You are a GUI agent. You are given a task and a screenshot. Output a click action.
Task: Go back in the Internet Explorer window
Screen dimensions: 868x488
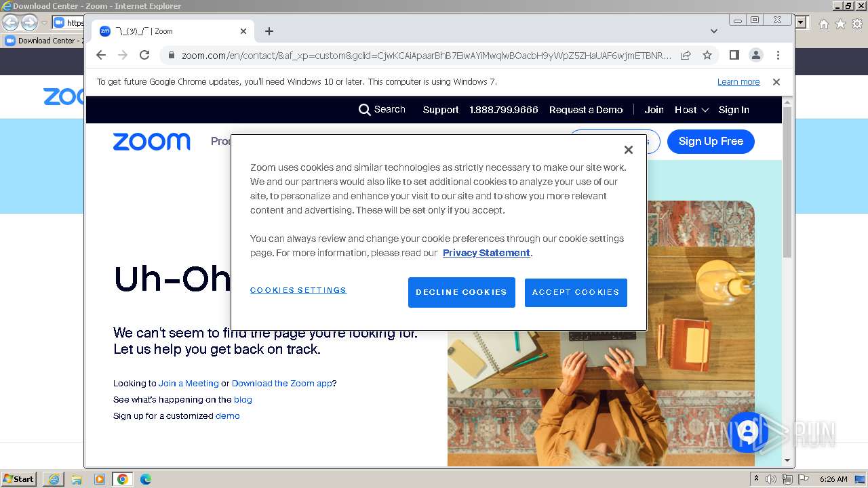pyautogui.click(x=10, y=22)
